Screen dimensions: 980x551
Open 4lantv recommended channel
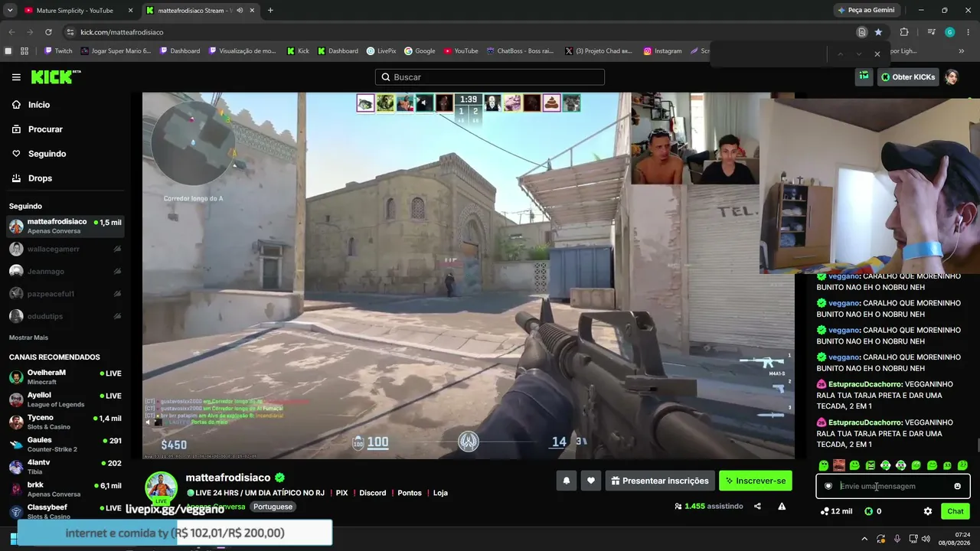coord(65,467)
